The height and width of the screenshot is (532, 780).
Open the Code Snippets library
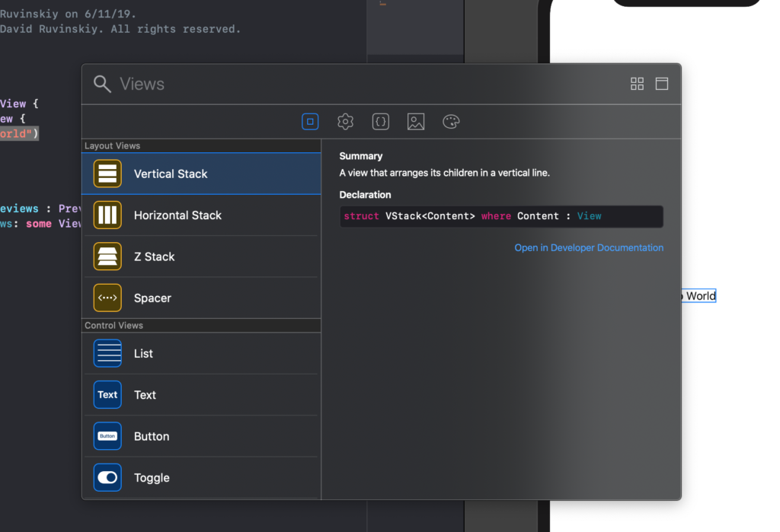380,121
